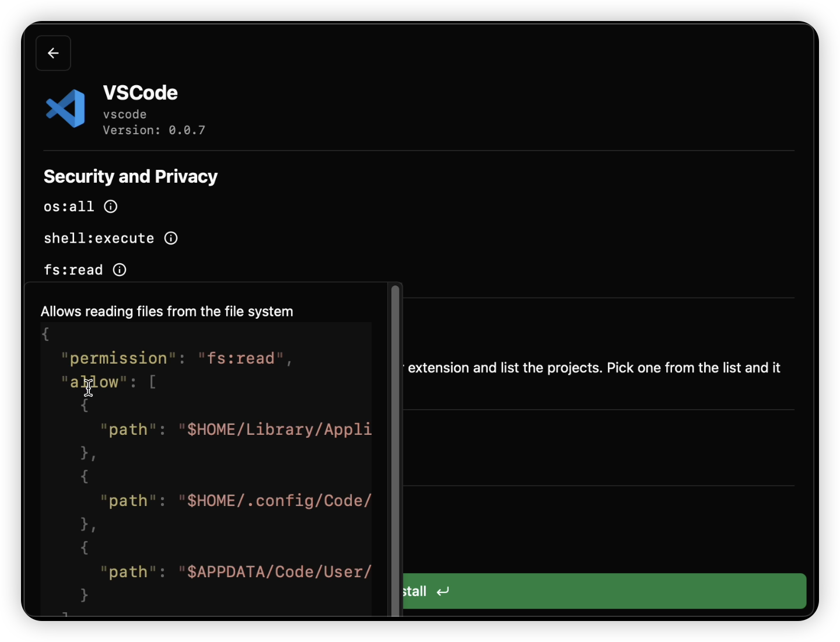Image resolution: width=840 pixels, height=642 pixels.
Task: Select the os:all permission label
Action: 69,207
